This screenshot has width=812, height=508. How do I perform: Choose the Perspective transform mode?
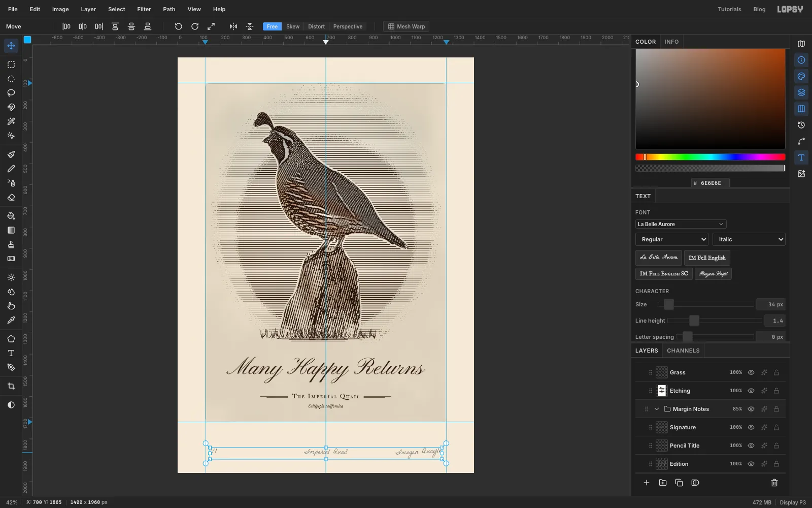point(348,26)
